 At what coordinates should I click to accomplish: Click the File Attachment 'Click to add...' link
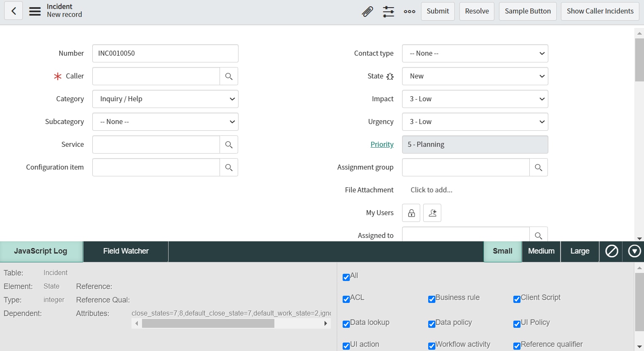click(432, 190)
